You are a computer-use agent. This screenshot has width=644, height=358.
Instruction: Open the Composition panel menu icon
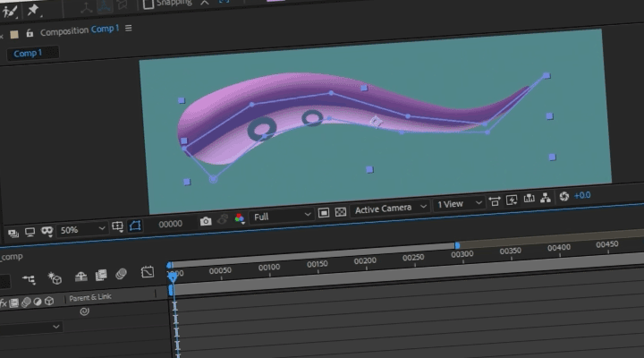tap(129, 28)
